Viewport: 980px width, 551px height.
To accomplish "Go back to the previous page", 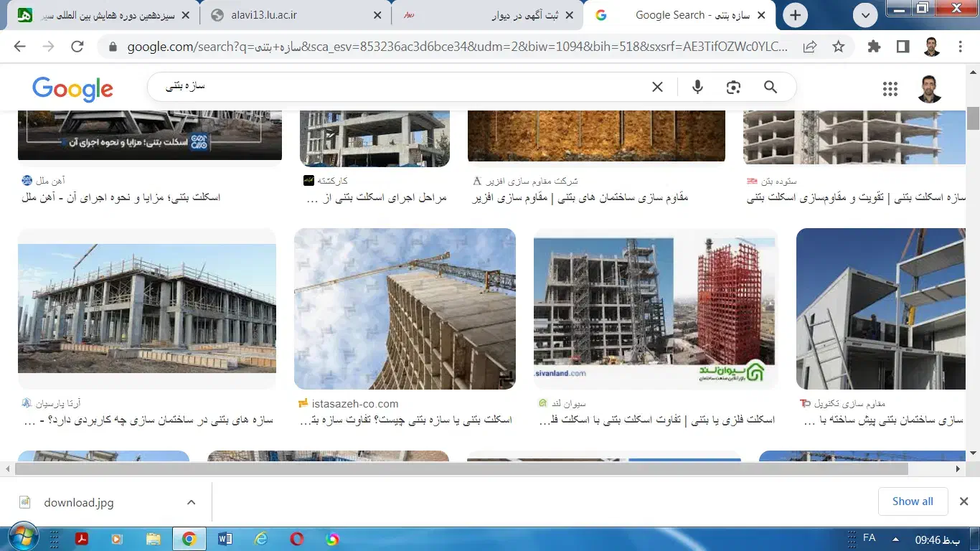I will (19, 47).
